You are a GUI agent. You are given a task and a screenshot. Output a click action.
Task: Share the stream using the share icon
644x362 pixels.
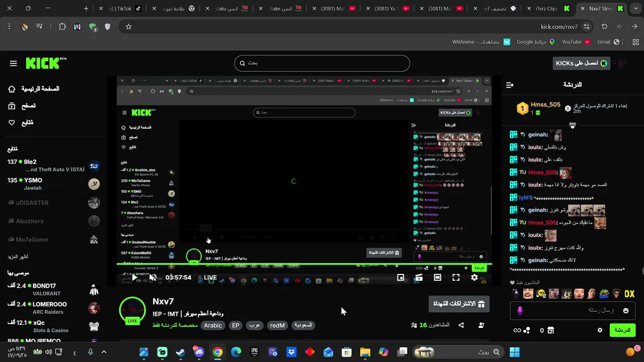(x=461, y=325)
